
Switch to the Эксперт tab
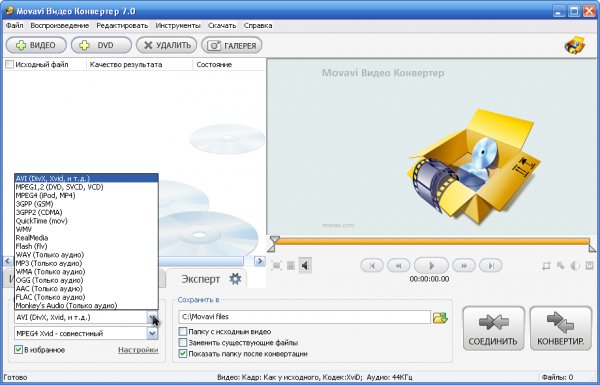pyautogui.click(x=208, y=279)
